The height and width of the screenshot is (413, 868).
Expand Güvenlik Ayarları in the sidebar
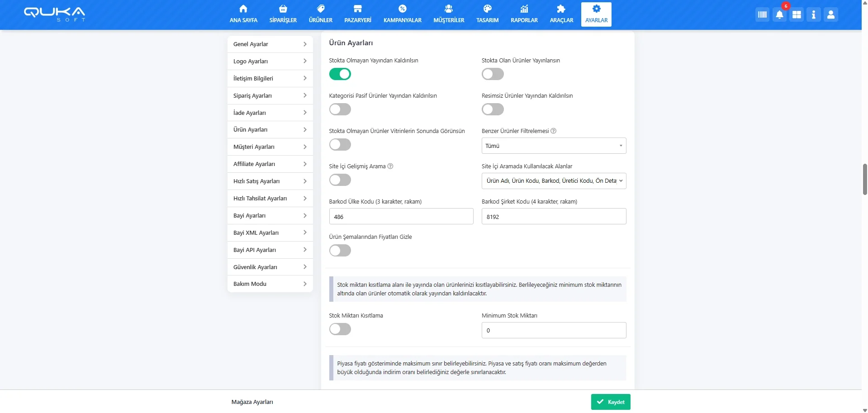pos(270,267)
